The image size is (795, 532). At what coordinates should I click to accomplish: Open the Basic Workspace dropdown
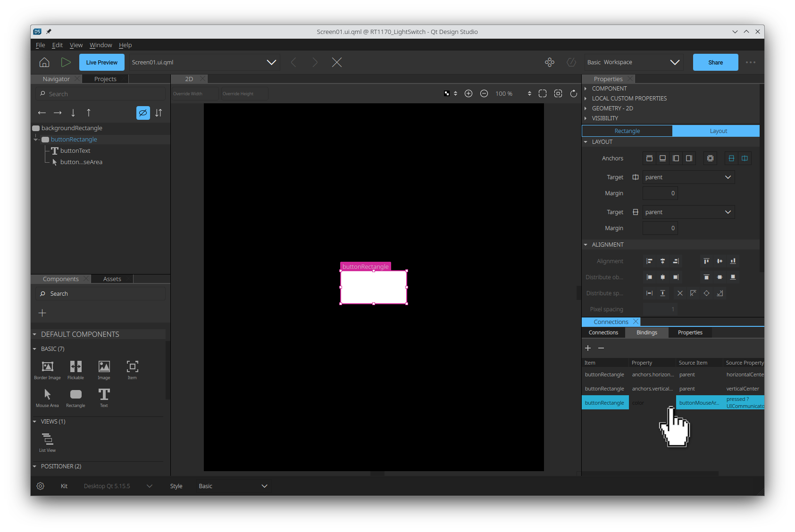tap(633, 62)
